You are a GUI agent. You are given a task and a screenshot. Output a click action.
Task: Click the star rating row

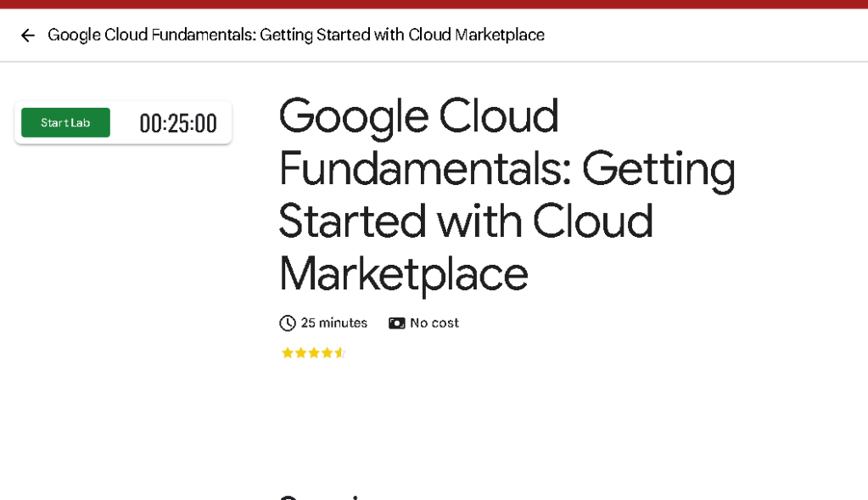click(313, 352)
